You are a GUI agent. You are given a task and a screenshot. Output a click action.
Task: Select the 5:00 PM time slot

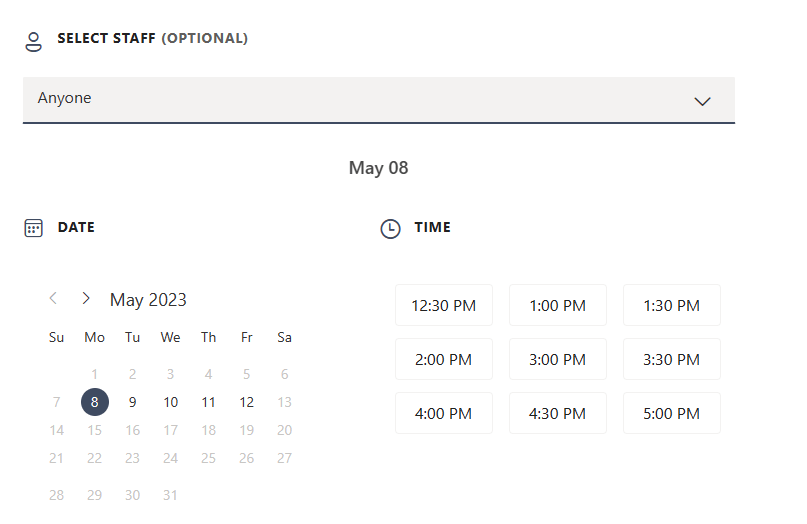click(x=672, y=413)
